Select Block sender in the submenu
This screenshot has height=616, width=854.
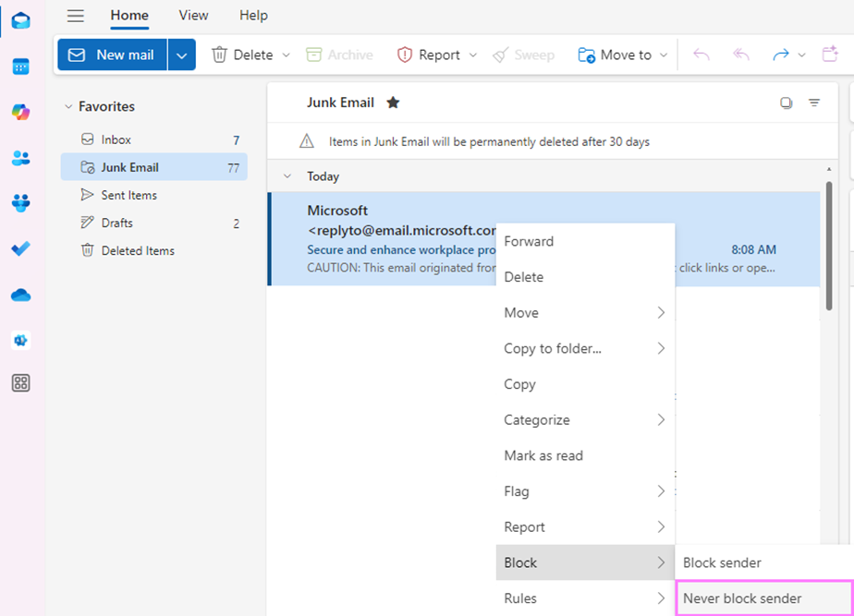[x=764, y=562]
